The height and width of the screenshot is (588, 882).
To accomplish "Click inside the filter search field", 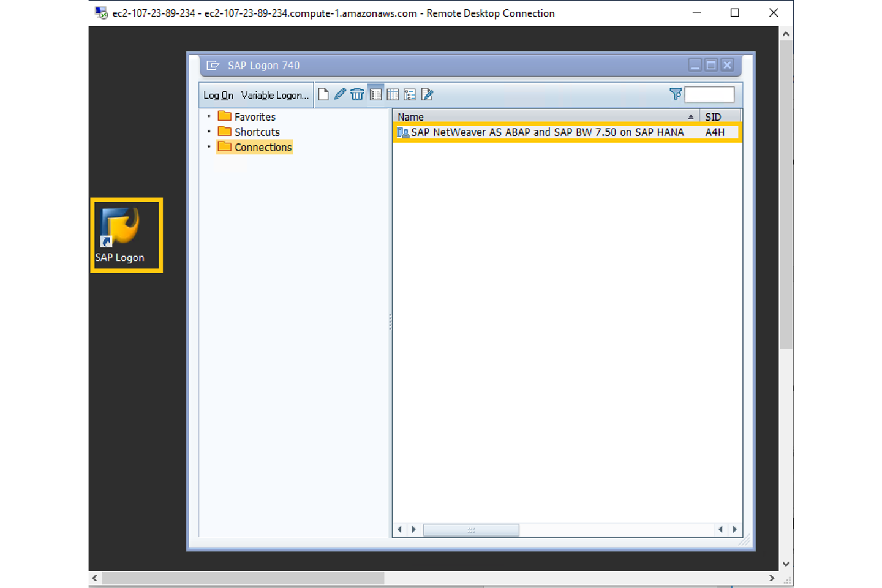I will point(709,94).
